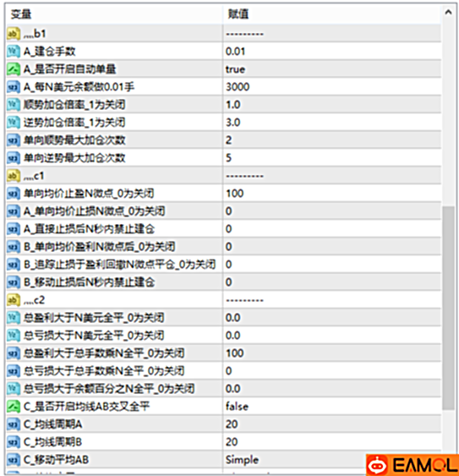Select the 顺势加仓倍率_1为关闭 row
The width and height of the screenshot is (459, 476).
pyautogui.click(x=223, y=105)
